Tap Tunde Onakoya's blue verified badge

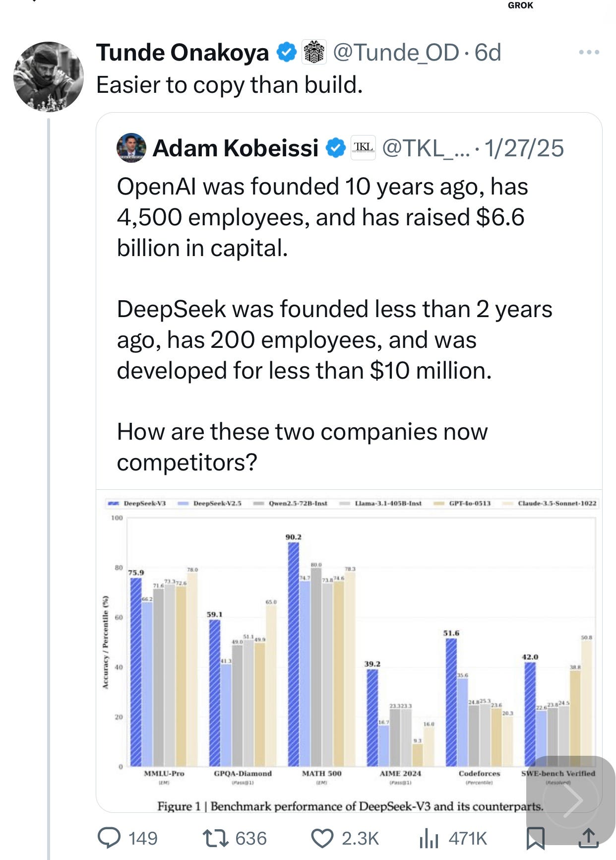click(x=286, y=52)
